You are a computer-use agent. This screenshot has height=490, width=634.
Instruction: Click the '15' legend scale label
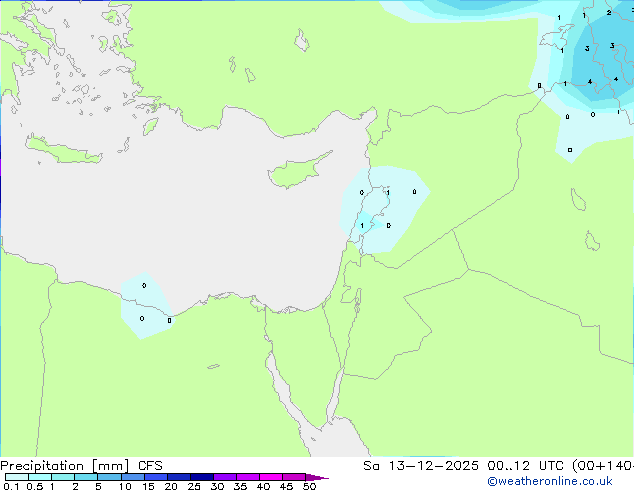click(148, 486)
